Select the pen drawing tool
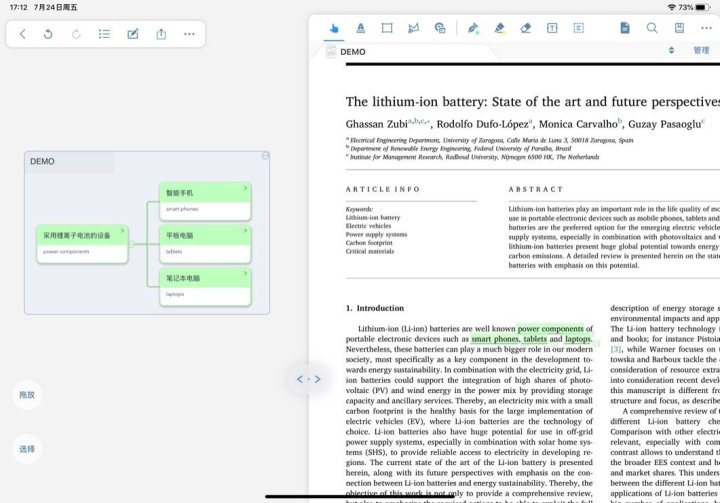Screen dimensions: 720x503 click(x=473, y=28)
